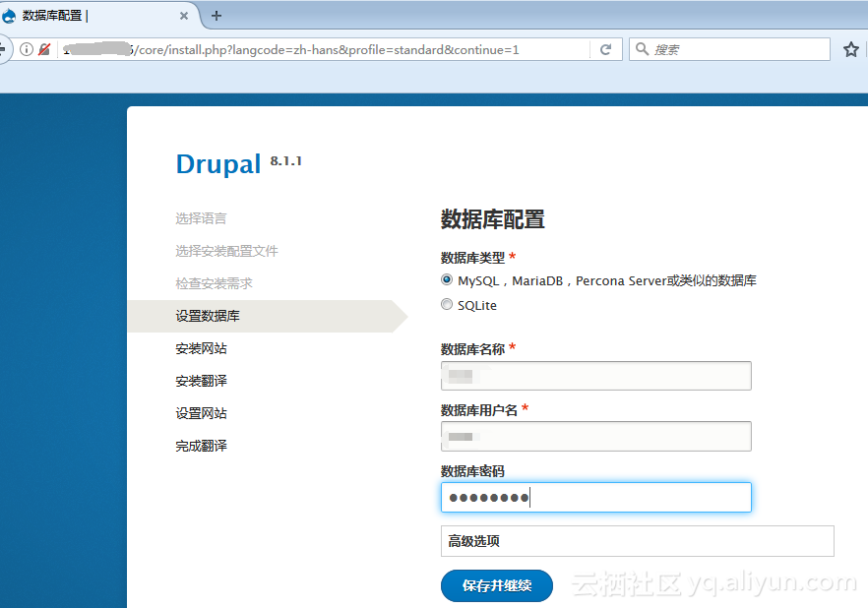Expand the 高级选项 section
Image resolution: width=868 pixels, height=608 pixels.
(637, 541)
